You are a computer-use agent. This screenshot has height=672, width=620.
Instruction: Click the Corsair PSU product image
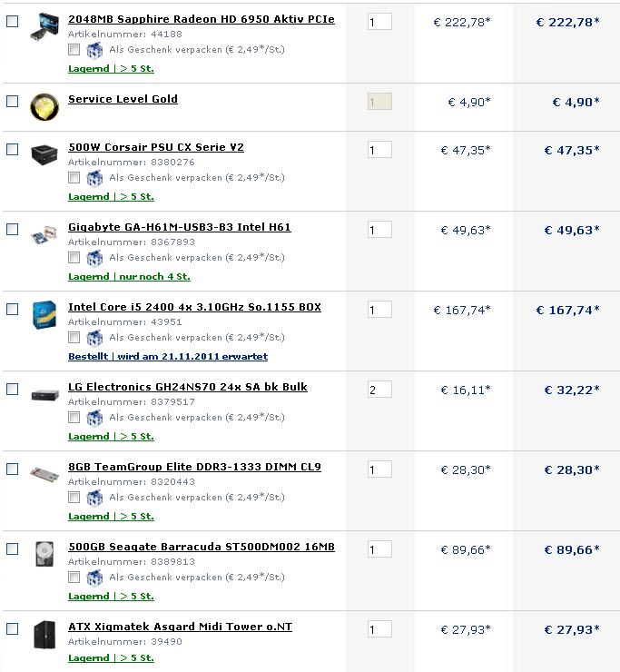pos(44,153)
